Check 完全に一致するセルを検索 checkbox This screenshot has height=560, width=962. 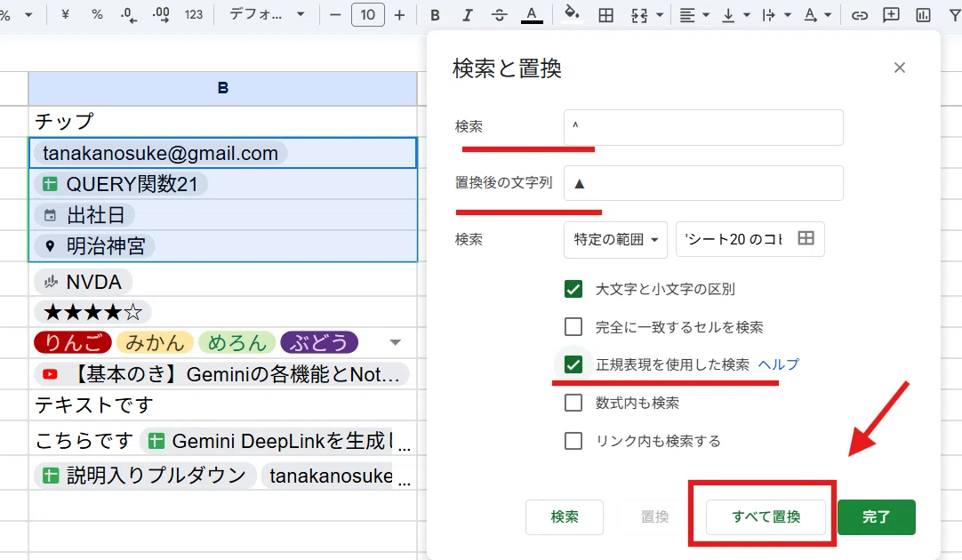click(x=573, y=327)
